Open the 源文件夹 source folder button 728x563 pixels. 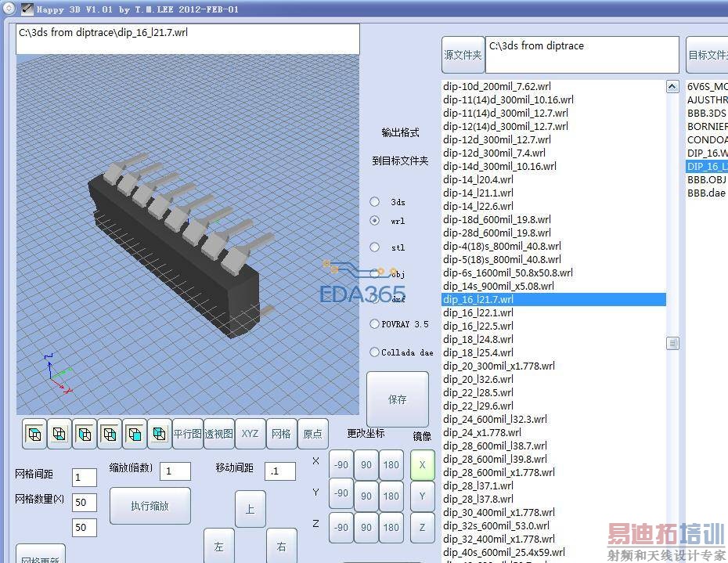point(463,55)
